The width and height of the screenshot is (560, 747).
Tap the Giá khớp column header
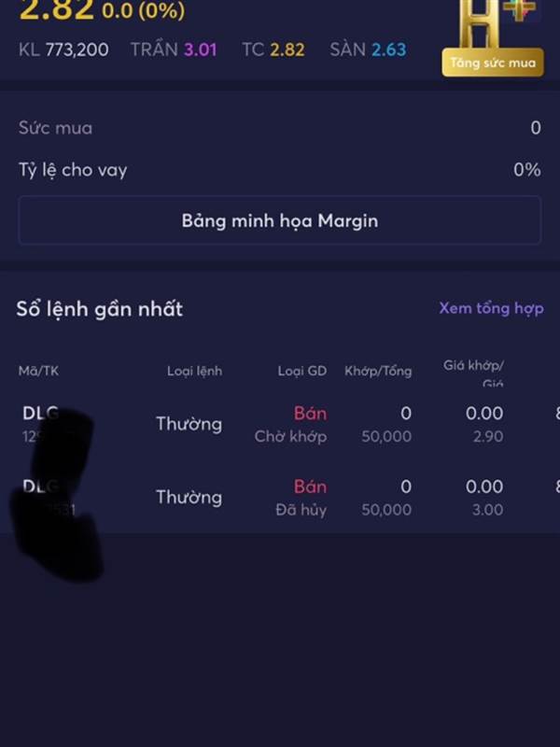(473, 372)
